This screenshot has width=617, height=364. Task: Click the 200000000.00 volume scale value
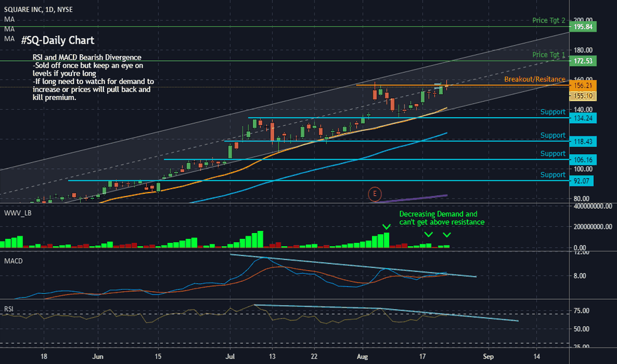[593, 226]
